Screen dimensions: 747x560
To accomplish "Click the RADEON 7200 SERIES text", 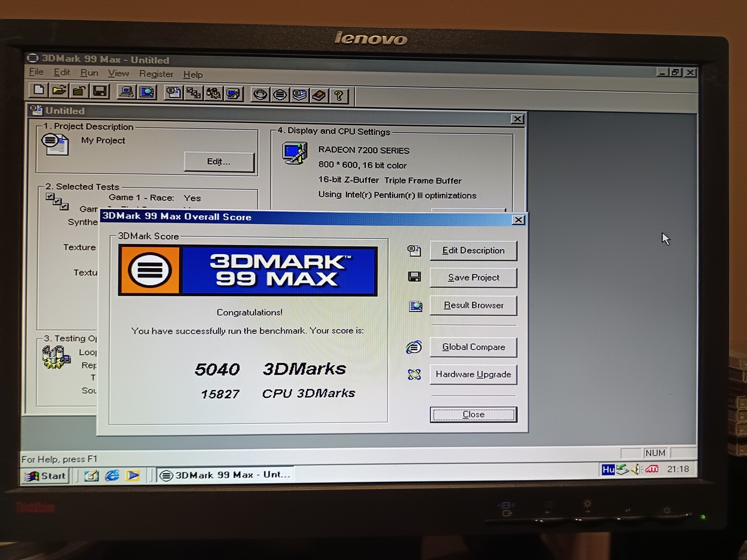I will point(364,150).
